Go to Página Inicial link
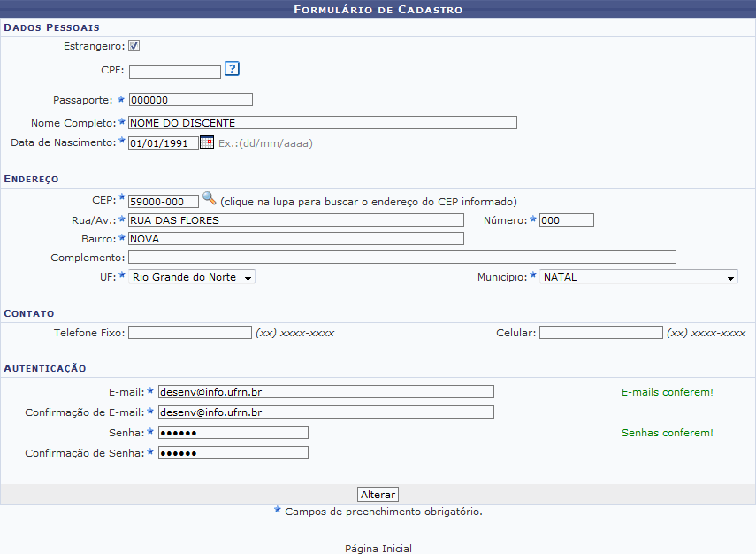Image resolution: width=756 pixels, height=554 pixels. [x=378, y=549]
